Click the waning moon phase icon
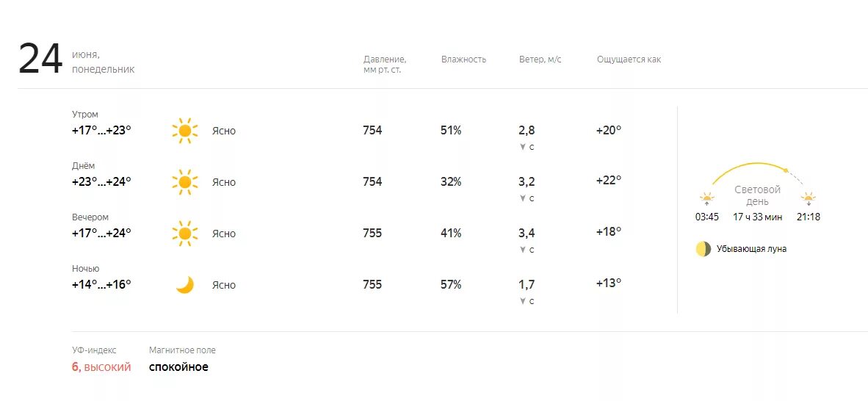Viewport: 868px width, 401px height. (703, 249)
